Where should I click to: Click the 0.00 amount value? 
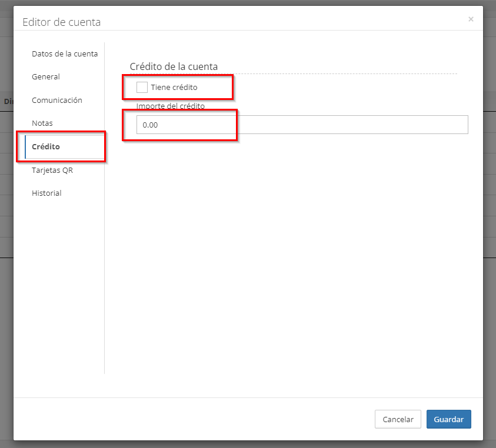pyautogui.click(x=150, y=125)
